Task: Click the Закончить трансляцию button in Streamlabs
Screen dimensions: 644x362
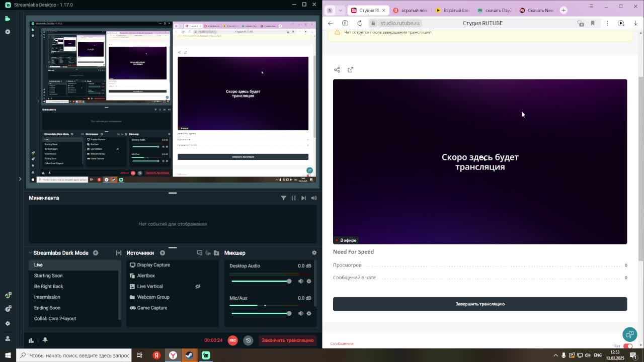Action: coord(287,340)
